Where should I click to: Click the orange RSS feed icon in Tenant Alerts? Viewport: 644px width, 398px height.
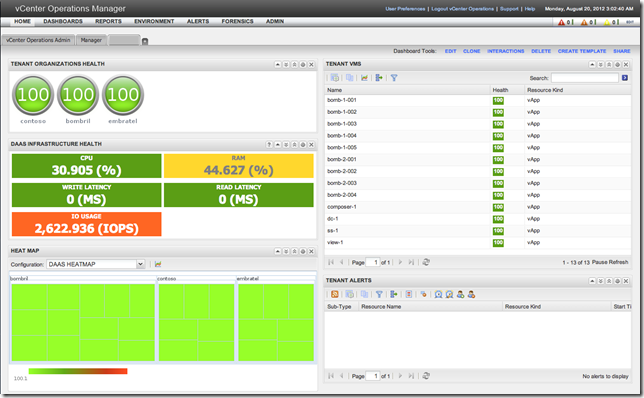click(x=335, y=294)
